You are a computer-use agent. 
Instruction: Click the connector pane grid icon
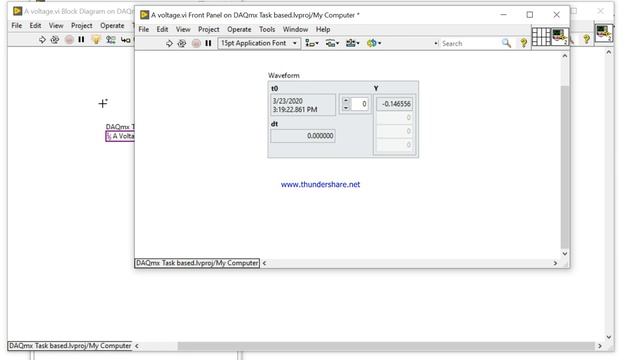pos(541,37)
